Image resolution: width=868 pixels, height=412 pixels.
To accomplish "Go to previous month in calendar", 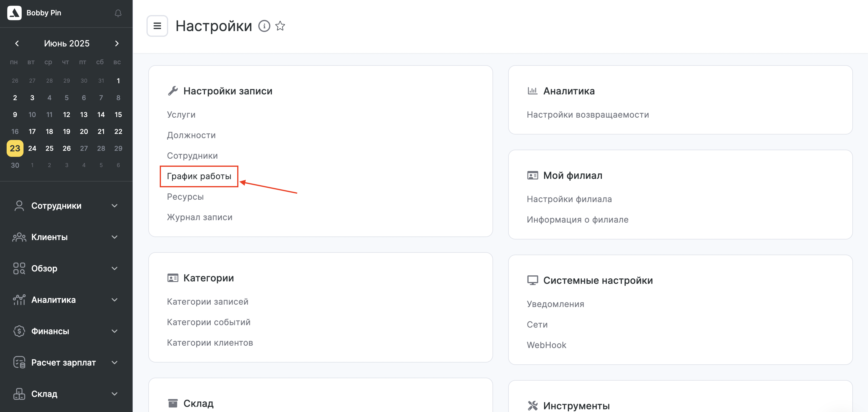I will (x=17, y=43).
